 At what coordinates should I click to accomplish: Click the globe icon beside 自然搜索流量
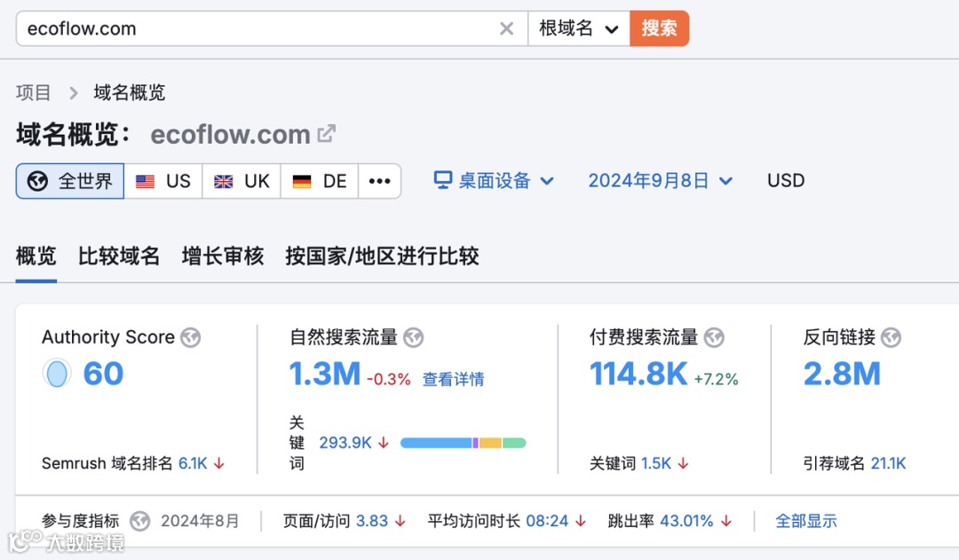(412, 337)
